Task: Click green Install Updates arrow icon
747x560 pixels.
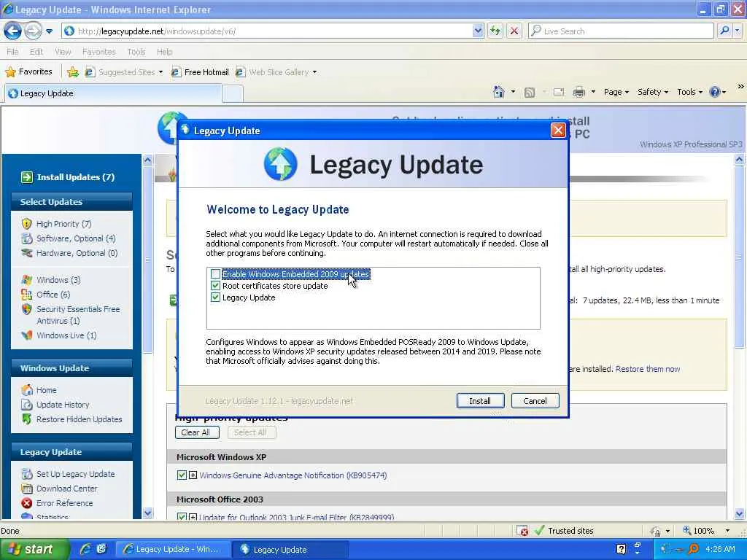Action: (27, 177)
